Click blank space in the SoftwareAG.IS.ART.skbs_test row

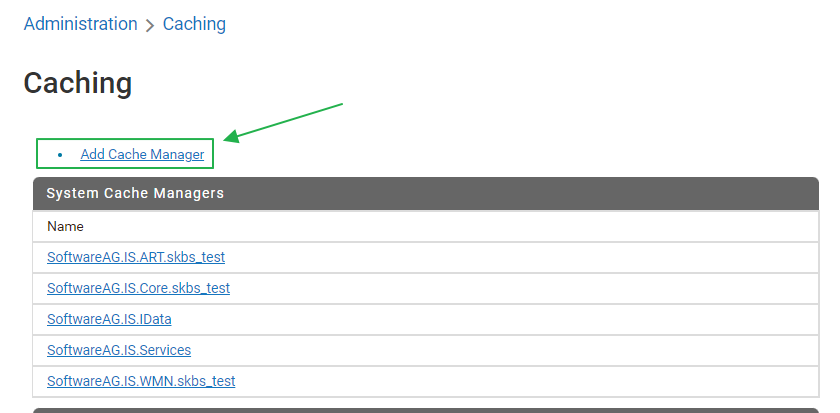click(520, 257)
